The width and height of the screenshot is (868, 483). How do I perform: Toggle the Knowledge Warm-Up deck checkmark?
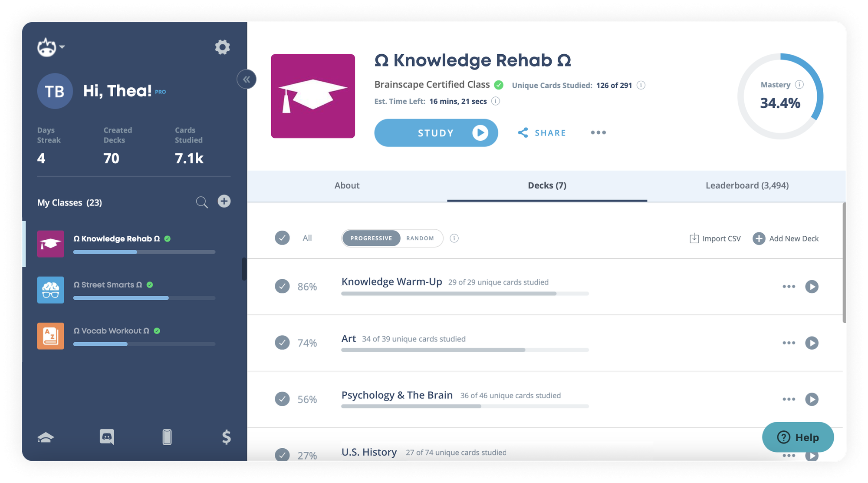[x=283, y=286]
